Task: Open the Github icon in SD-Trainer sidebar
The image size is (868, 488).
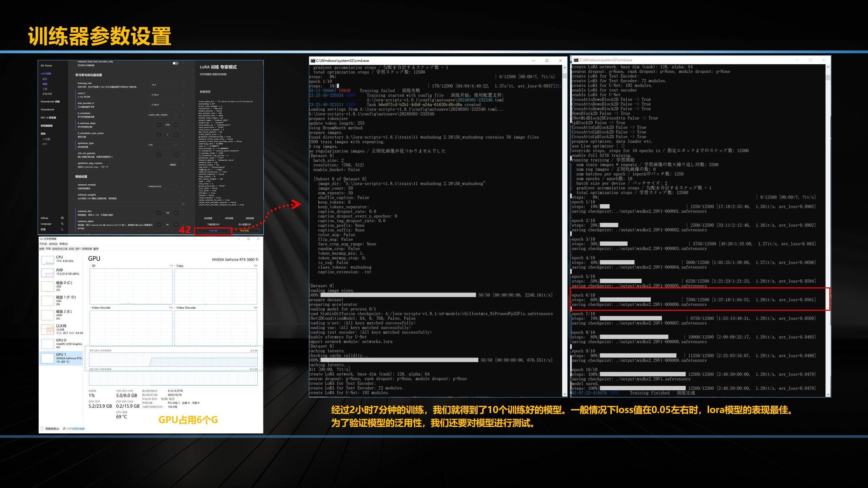Action: pyautogui.click(x=62, y=218)
